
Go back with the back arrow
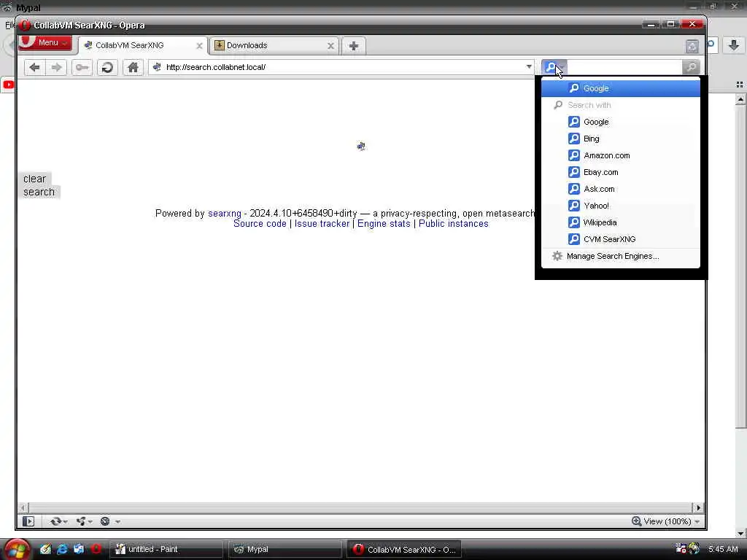(34, 67)
